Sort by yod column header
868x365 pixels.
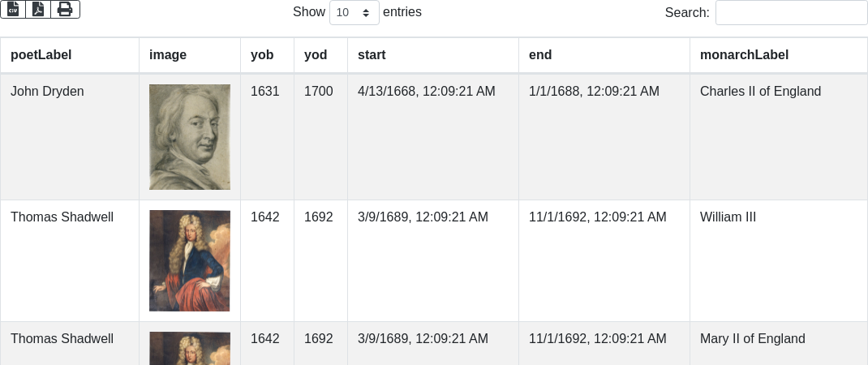tap(316, 55)
